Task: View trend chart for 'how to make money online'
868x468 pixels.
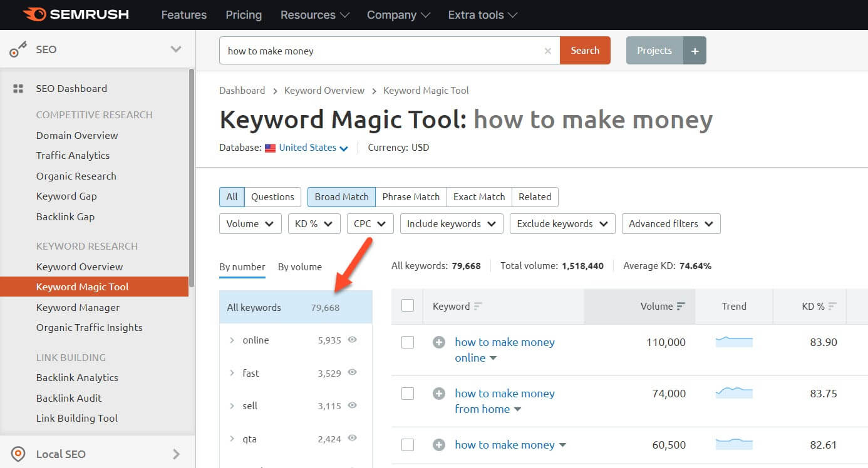Action: (x=734, y=342)
